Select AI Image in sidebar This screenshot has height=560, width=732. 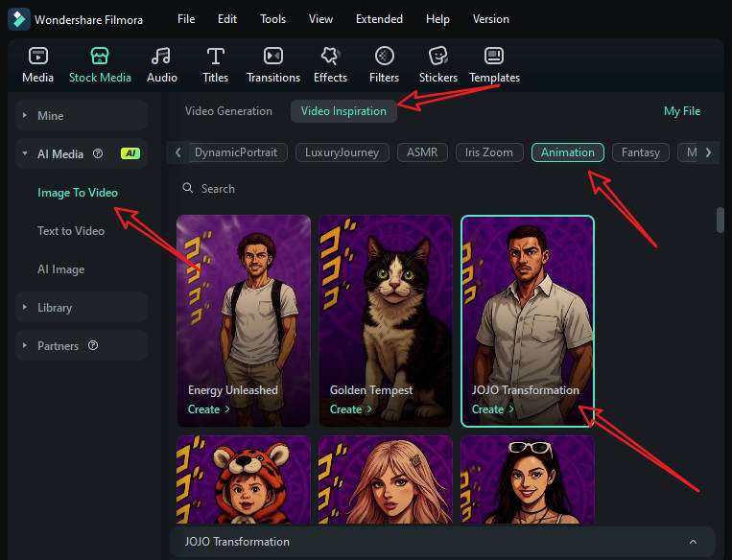60,268
